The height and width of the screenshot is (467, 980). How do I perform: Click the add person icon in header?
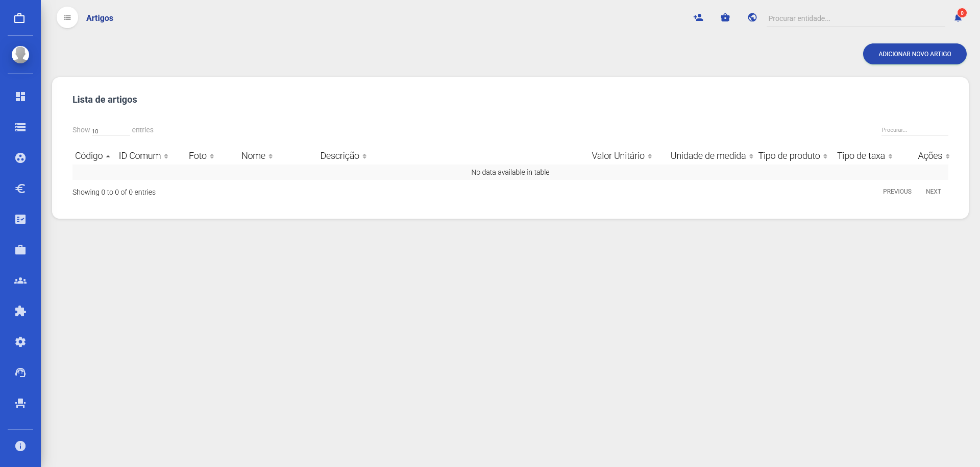(698, 18)
